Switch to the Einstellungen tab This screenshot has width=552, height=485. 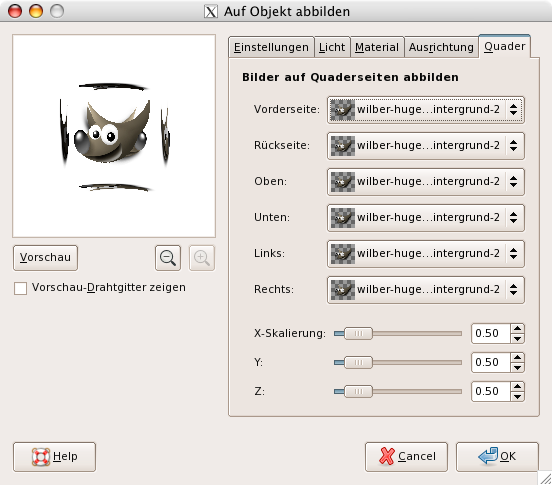point(271,47)
